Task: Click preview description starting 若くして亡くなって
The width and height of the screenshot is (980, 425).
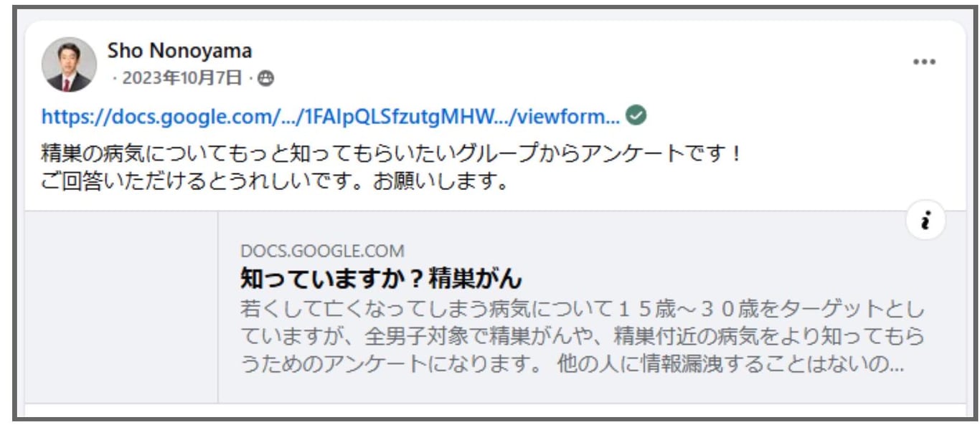Action: click(x=582, y=338)
